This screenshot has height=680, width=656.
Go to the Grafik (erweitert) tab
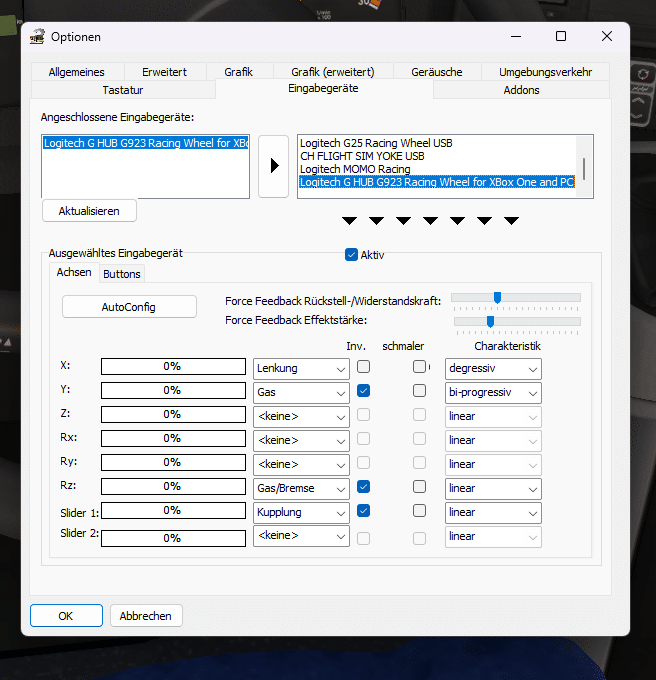(332, 72)
